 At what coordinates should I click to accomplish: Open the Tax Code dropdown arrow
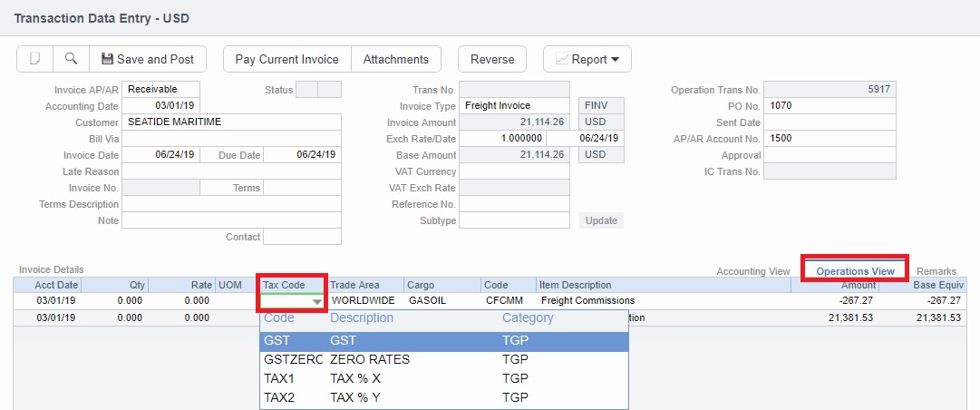[x=316, y=301]
